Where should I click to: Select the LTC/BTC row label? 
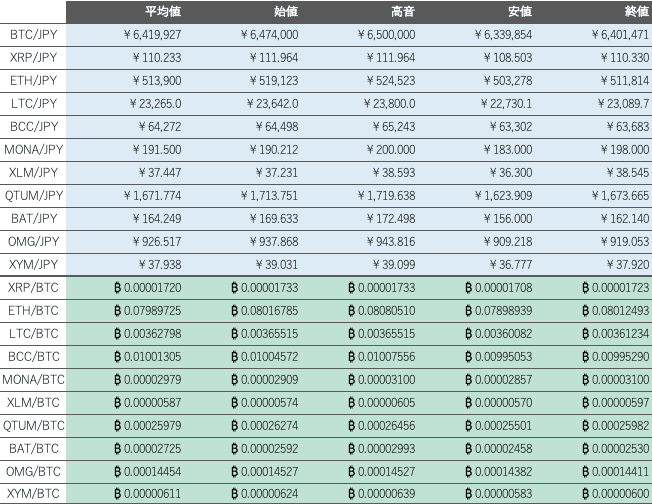[x=33, y=334]
